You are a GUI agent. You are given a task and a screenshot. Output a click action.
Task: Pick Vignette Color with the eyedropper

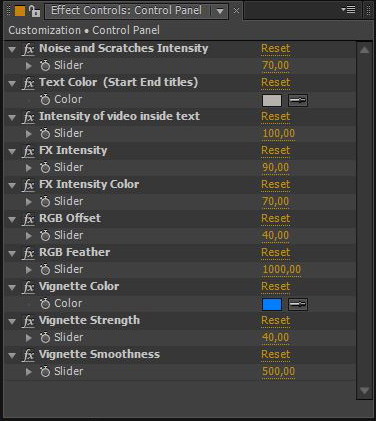point(298,304)
